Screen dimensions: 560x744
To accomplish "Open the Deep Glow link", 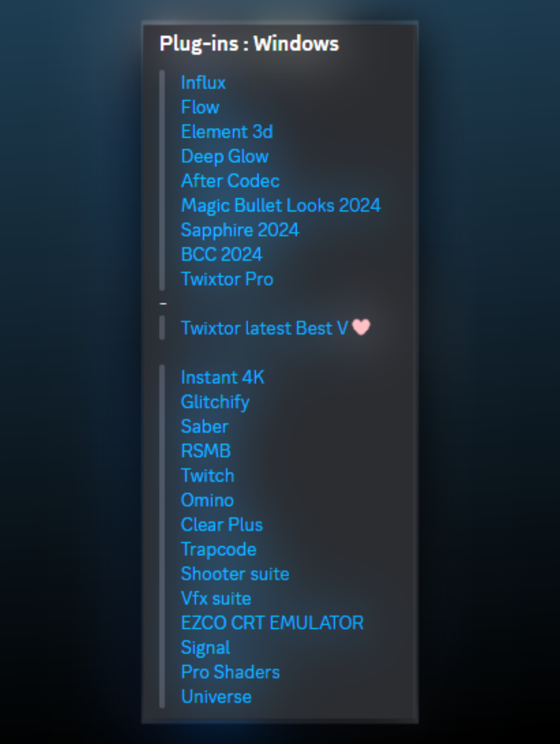I will click(225, 156).
